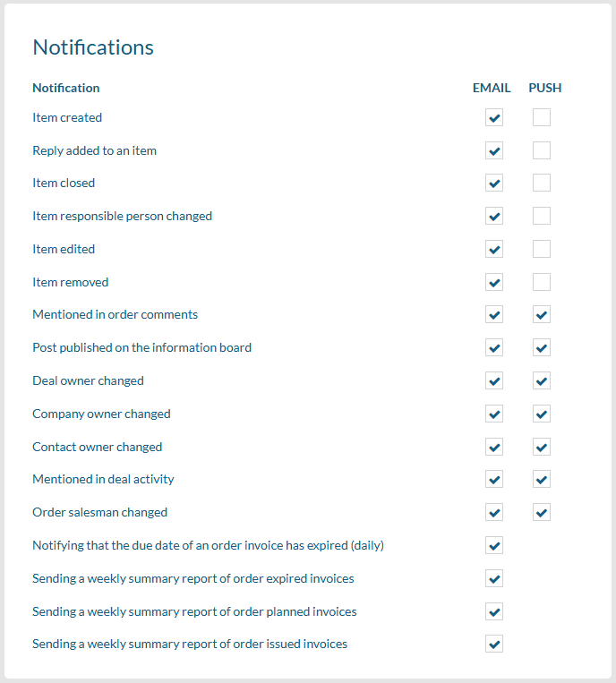Screen dimensions: 616x683
Task: Uncheck push for Contact owner changed
Action: [541, 447]
